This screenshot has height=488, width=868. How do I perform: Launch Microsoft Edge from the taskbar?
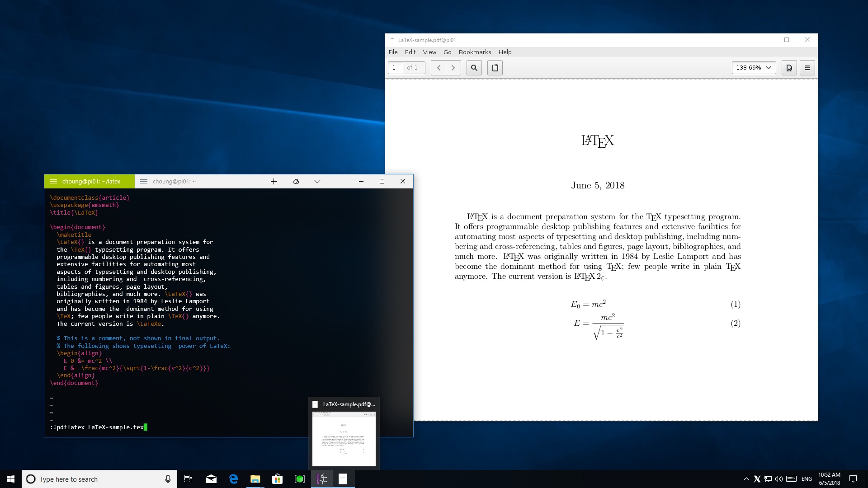(x=233, y=479)
